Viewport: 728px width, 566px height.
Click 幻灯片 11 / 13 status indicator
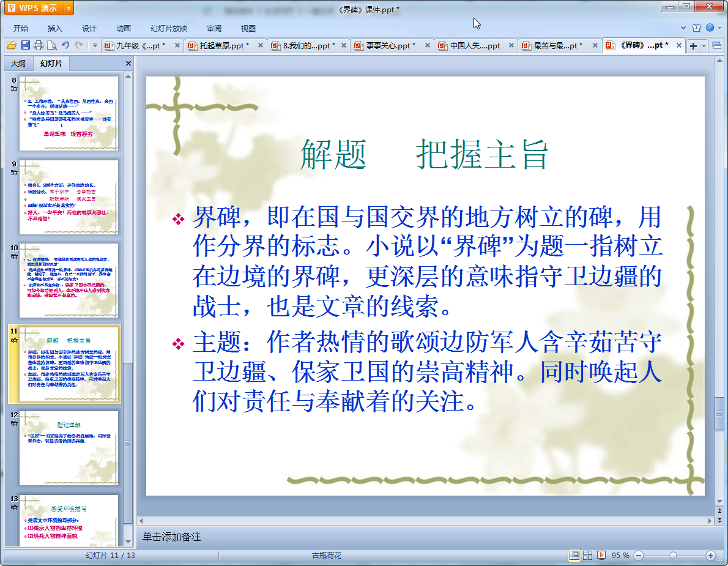111,556
